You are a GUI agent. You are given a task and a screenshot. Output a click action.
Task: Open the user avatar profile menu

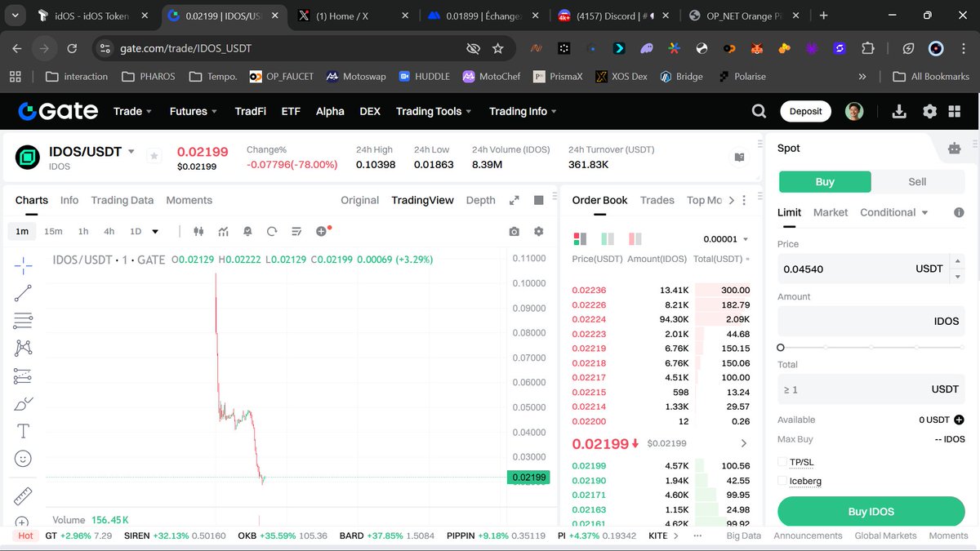coord(854,112)
